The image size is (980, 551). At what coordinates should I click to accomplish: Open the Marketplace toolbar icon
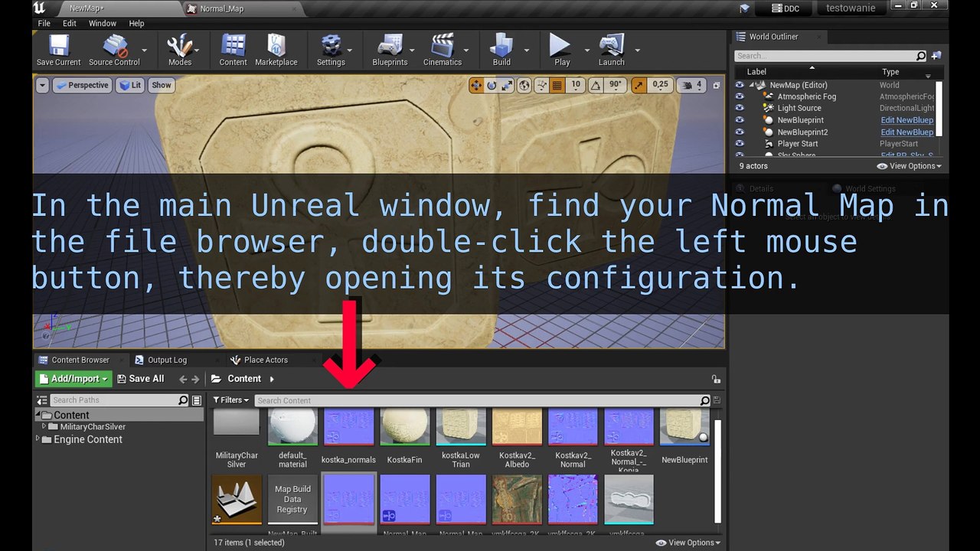(276, 51)
